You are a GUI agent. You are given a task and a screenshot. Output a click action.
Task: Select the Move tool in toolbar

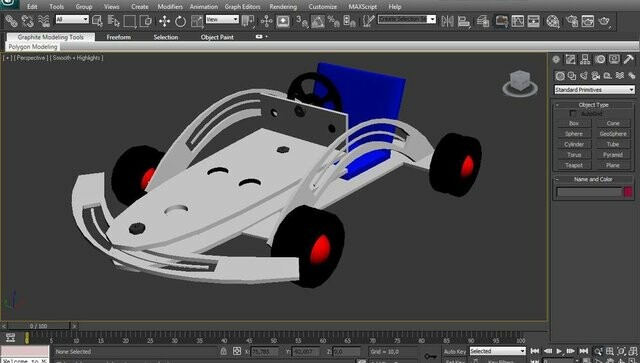coord(164,21)
